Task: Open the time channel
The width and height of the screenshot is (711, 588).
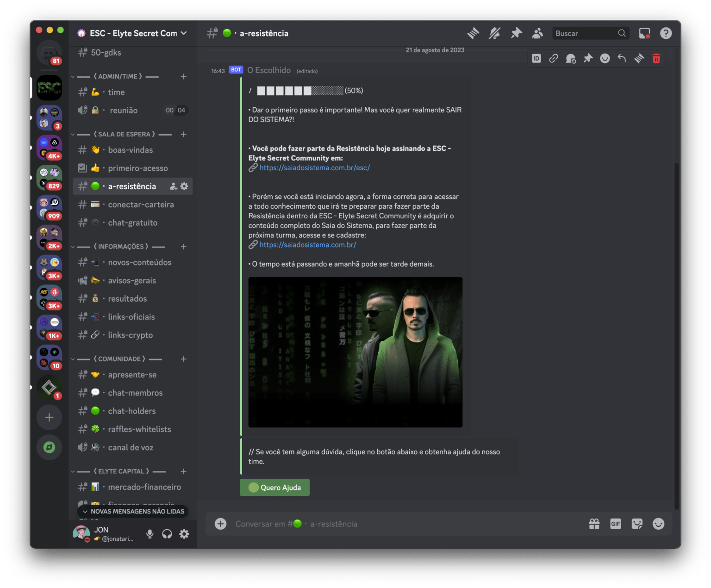Action: (x=133, y=93)
